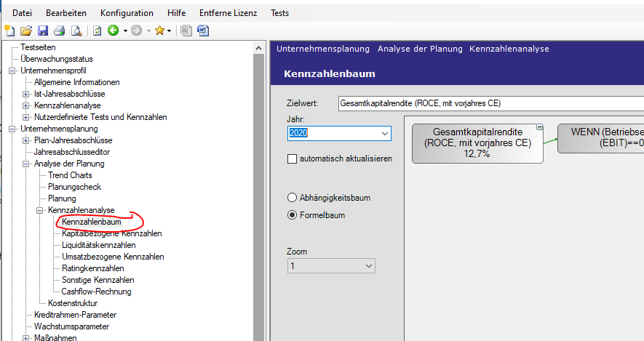This screenshot has height=341, width=644.
Task: Open file using the folder icon
Action: coord(26,31)
